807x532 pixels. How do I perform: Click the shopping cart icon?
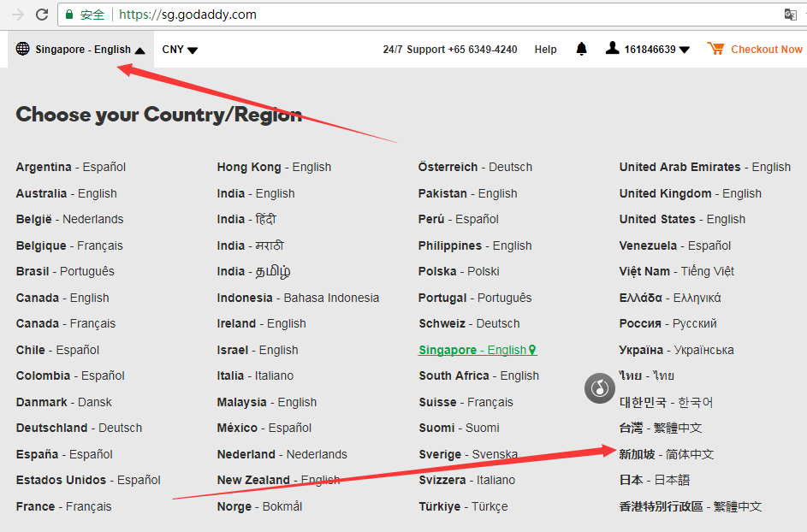click(715, 49)
